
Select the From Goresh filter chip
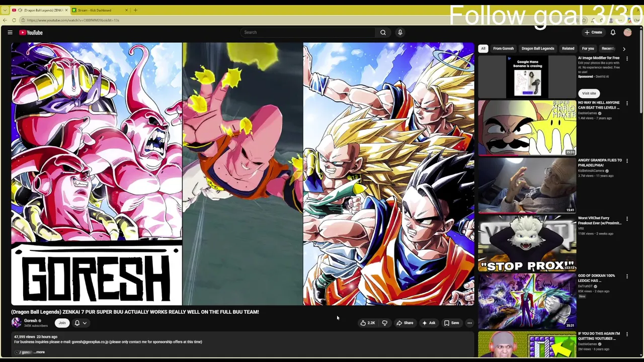tap(503, 49)
